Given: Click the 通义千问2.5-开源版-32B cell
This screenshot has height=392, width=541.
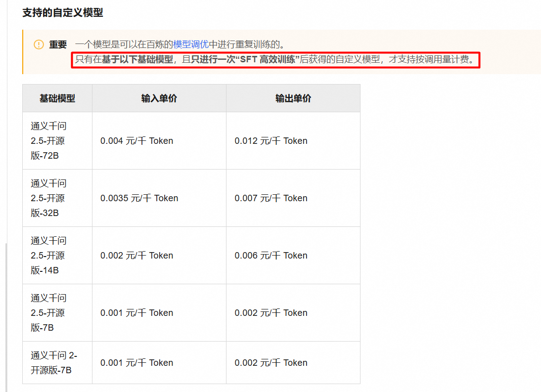Looking at the screenshot, I should click(x=57, y=198).
